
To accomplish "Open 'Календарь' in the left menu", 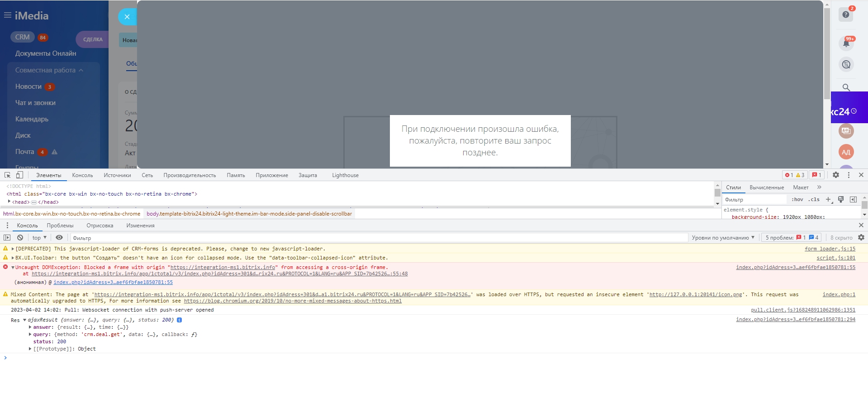I will 32,119.
